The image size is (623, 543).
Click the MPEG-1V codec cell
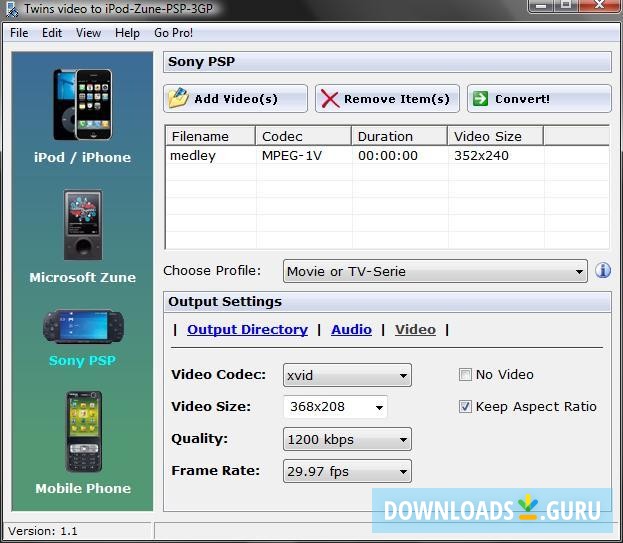292,155
